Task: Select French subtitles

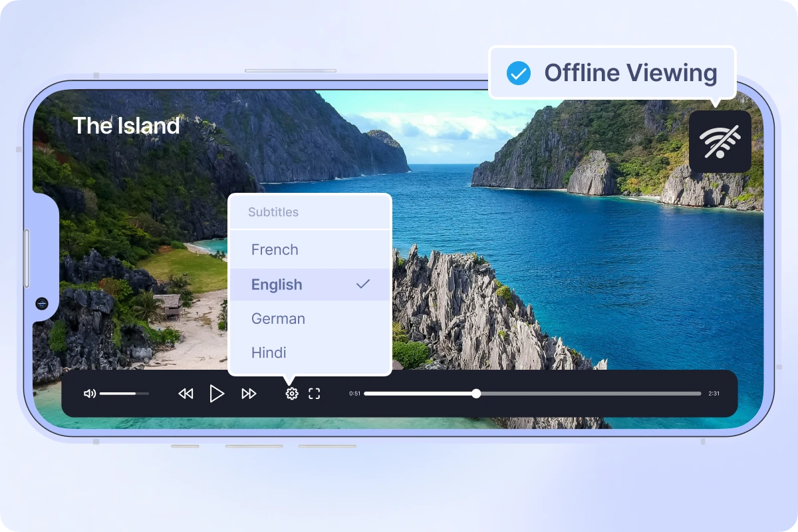Action: (x=310, y=250)
